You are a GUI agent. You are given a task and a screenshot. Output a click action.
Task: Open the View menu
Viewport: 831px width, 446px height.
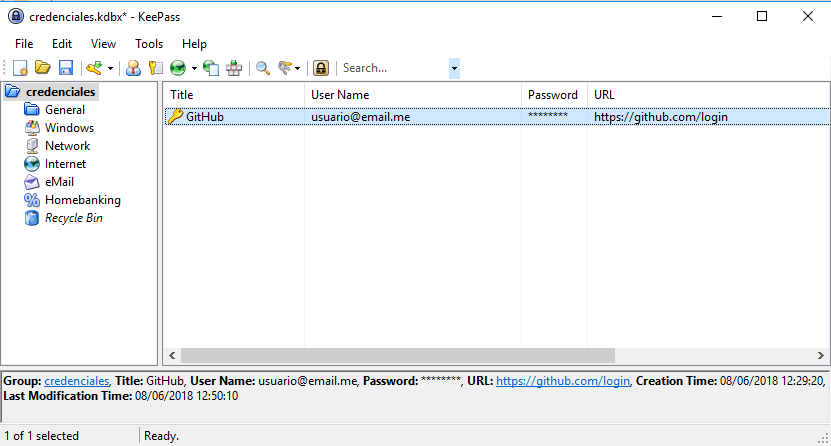coord(103,44)
